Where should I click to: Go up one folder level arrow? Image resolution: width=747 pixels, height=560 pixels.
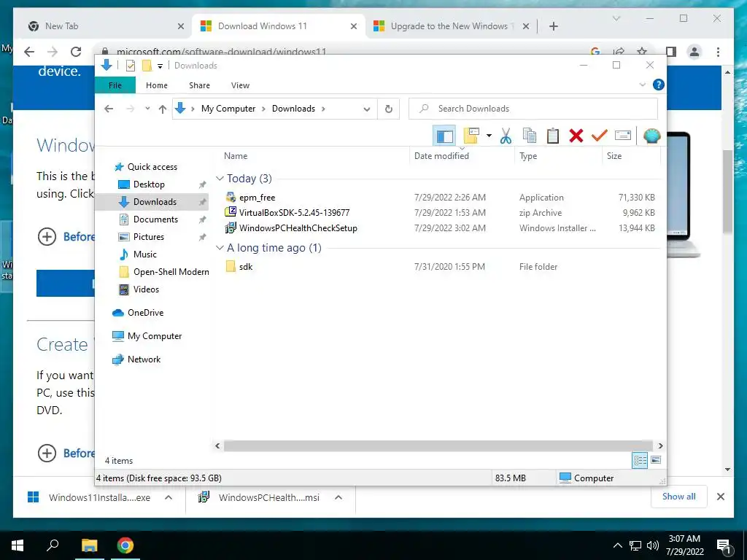(163, 109)
